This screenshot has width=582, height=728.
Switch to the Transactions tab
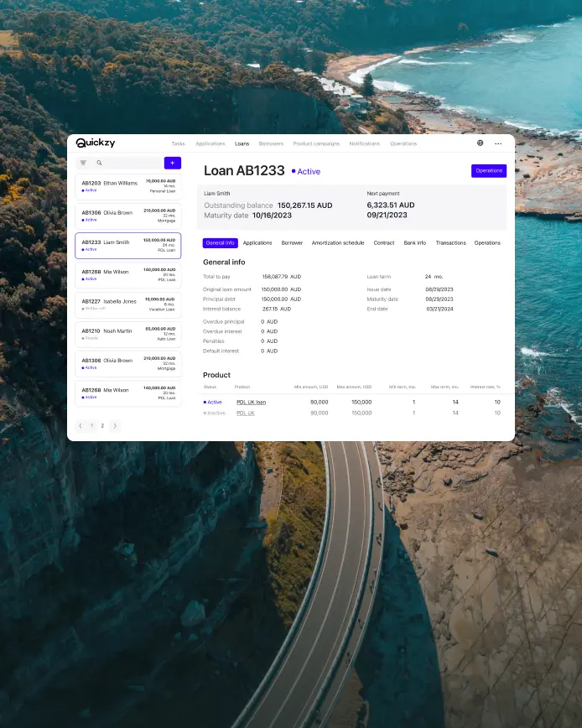(450, 243)
